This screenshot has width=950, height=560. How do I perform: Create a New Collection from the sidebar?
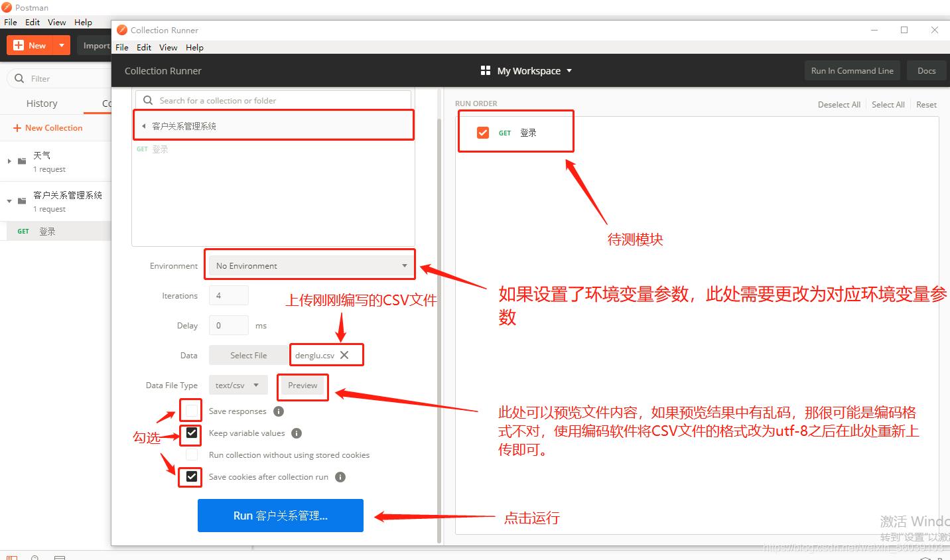coord(48,128)
